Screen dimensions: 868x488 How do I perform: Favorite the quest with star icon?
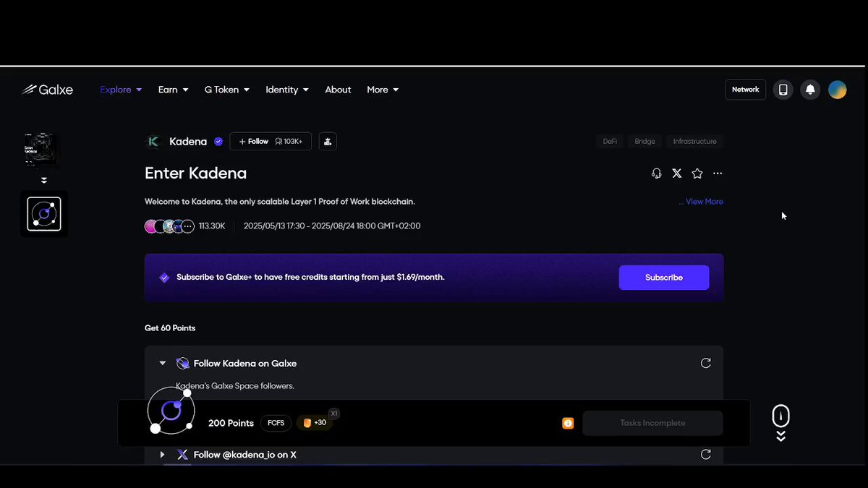coord(697,174)
